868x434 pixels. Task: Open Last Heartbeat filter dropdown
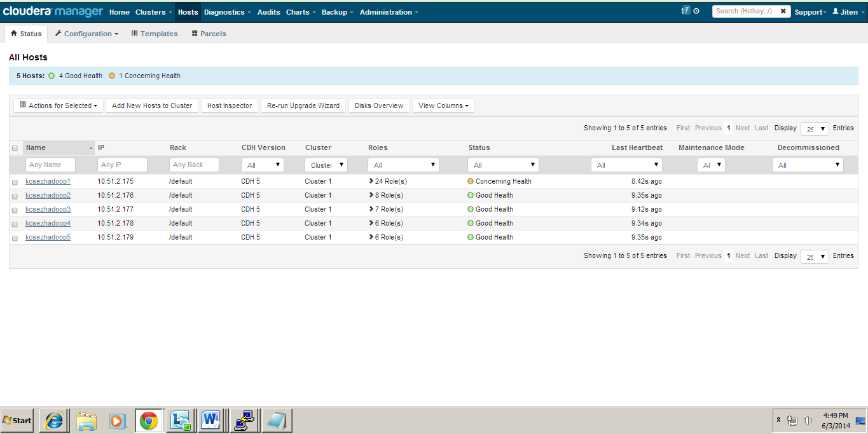click(626, 165)
